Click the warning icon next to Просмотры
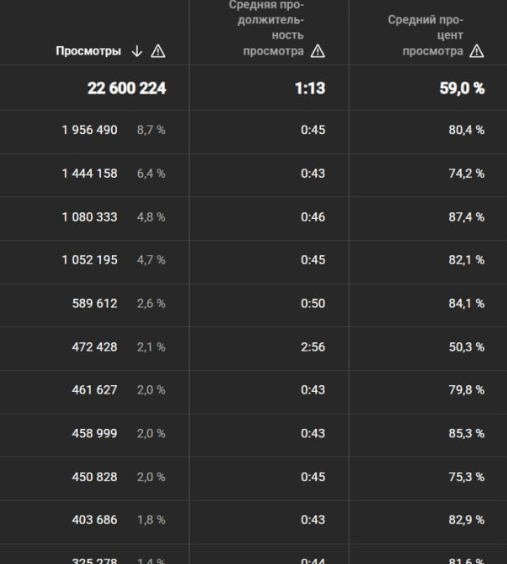 point(158,51)
